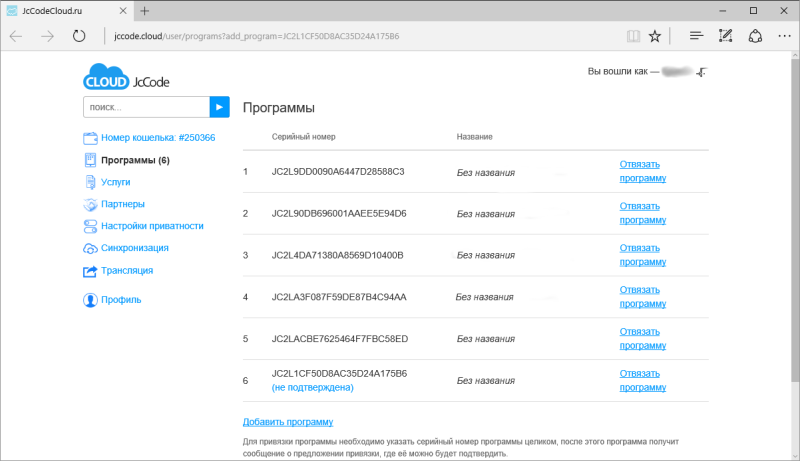Select the JcCodeCloud.ru browser tab
Screen dimensions: 800x461
coord(60,10)
